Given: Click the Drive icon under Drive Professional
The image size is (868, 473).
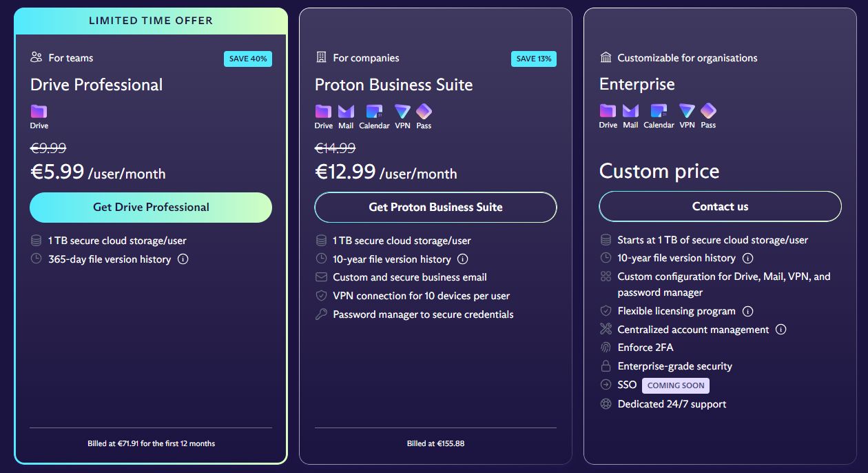Looking at the screenshot, I should (39, 112).
